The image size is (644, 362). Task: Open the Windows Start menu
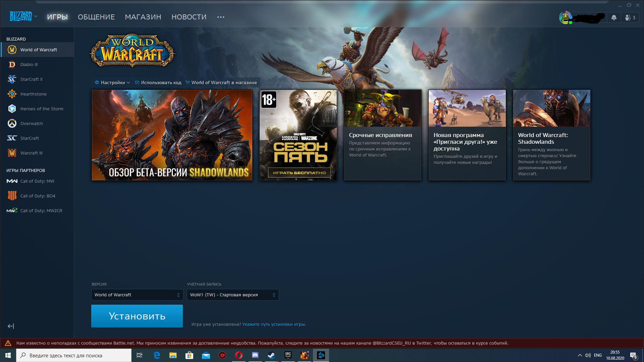click(8, 355)
